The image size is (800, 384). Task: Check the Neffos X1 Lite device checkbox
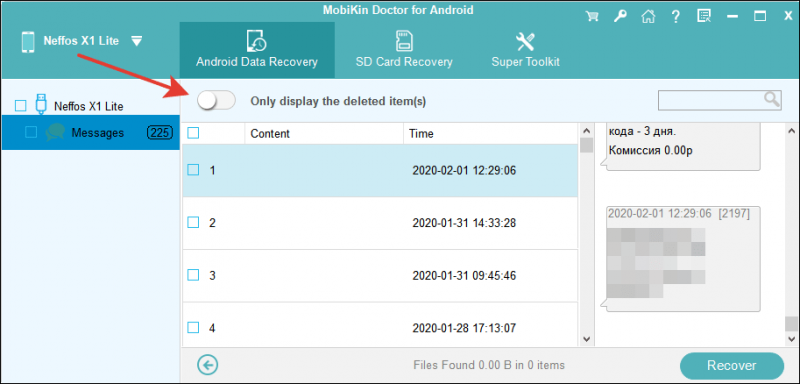[x=20, y=106]
